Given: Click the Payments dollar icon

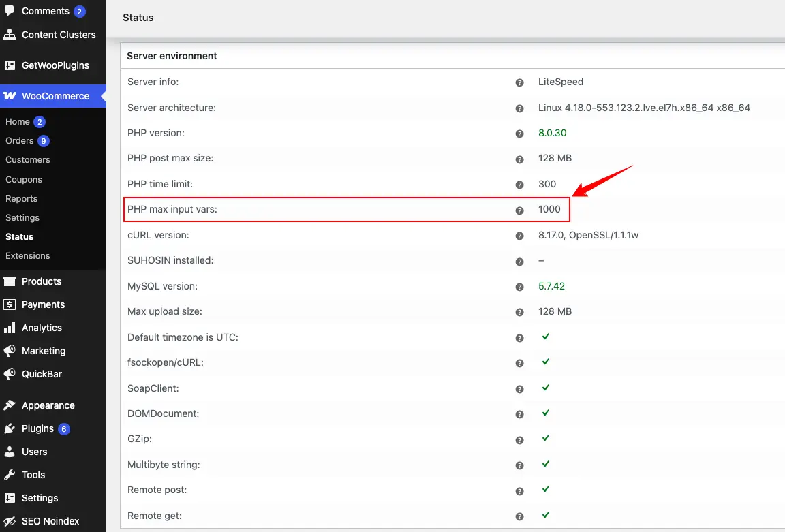Looking at the screenshot, I should coord(10,304).
